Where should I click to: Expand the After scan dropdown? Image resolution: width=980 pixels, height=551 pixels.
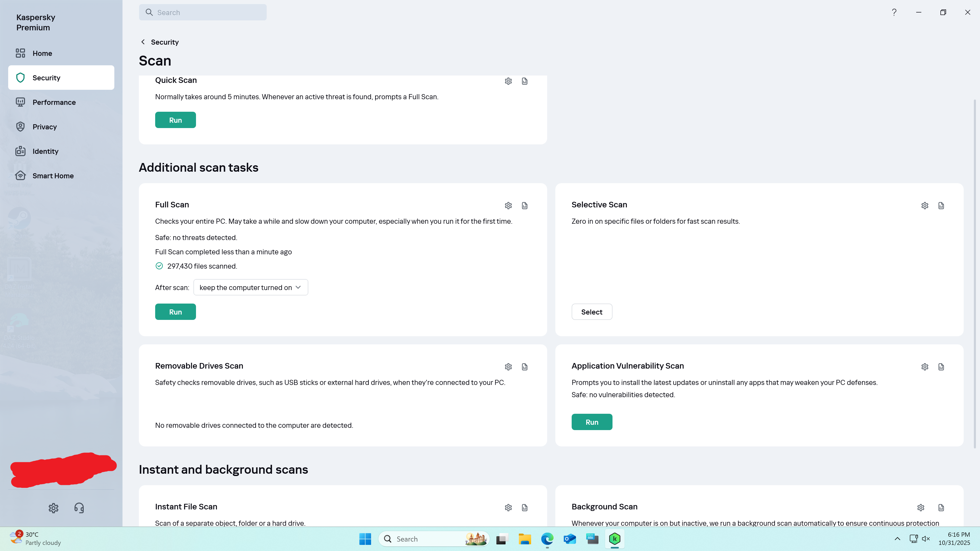click(251, 287)
